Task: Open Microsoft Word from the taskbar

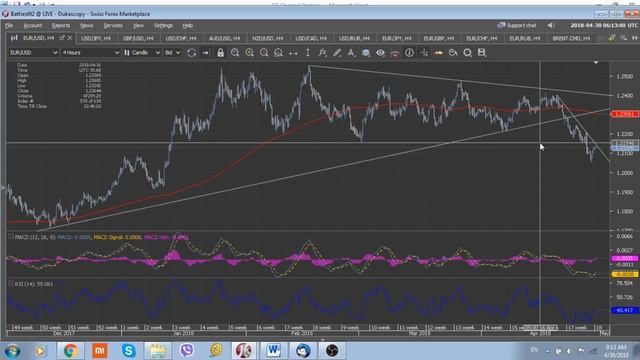Action: [273, 351]
